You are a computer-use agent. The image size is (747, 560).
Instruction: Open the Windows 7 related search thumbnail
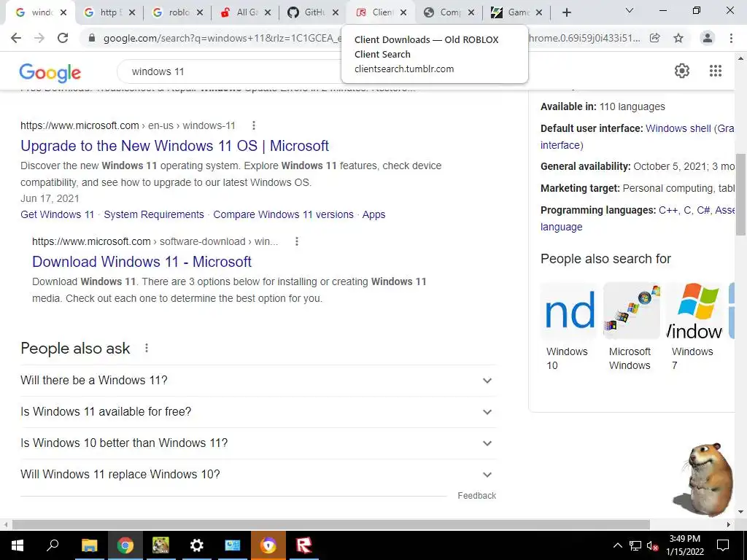(694, 327)
